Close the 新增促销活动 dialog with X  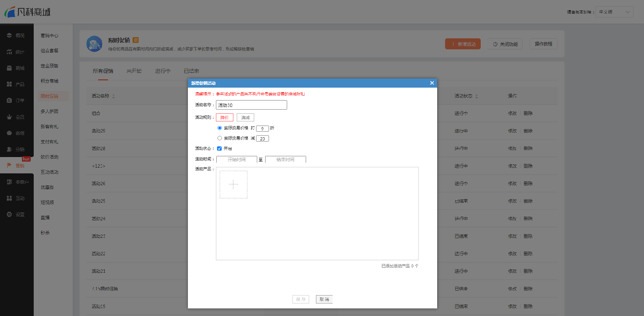pos(432,83)
